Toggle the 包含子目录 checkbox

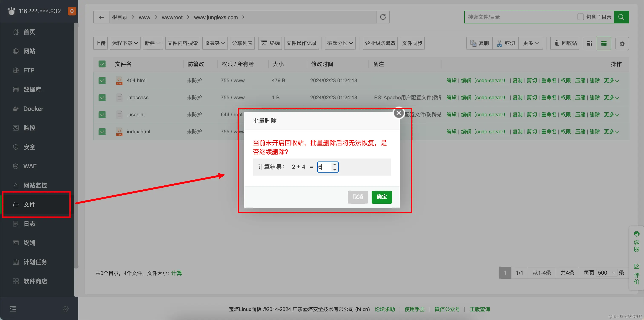tap(581, 17)
